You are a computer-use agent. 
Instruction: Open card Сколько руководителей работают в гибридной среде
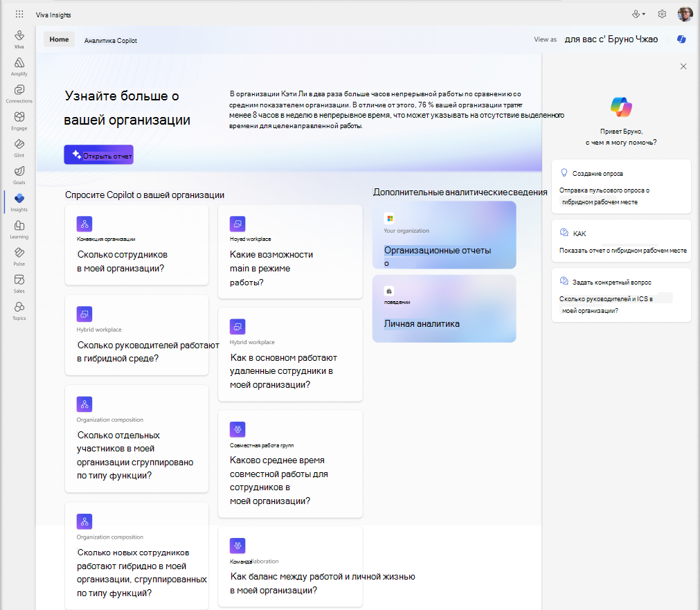click(136, 335)
